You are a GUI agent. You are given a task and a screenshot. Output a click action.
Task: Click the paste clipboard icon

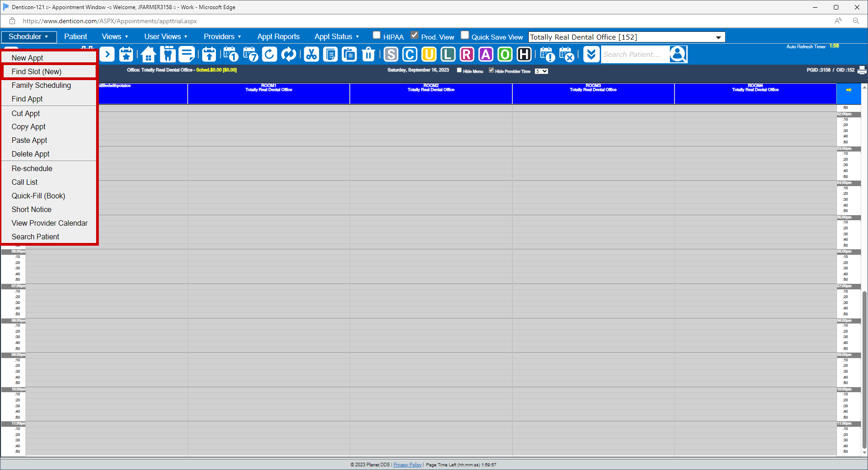349,55
